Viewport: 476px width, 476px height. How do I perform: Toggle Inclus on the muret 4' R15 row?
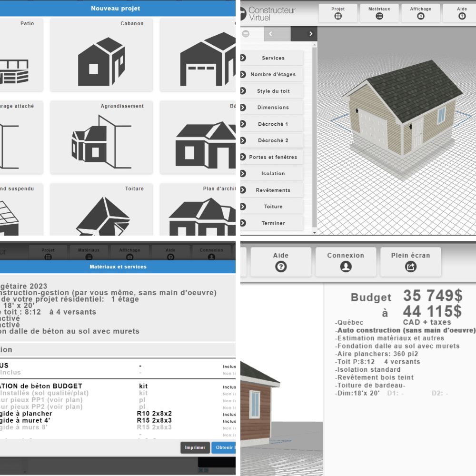[x=229, y=421]
